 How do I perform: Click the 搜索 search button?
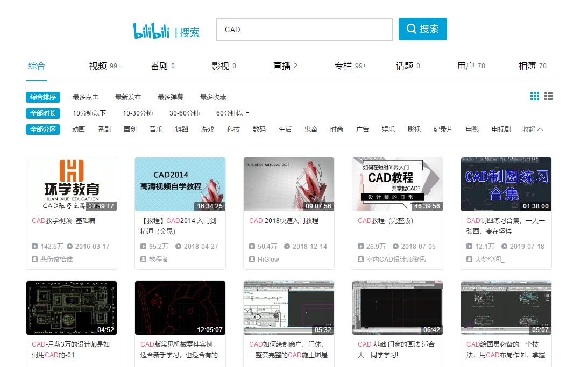423,28
